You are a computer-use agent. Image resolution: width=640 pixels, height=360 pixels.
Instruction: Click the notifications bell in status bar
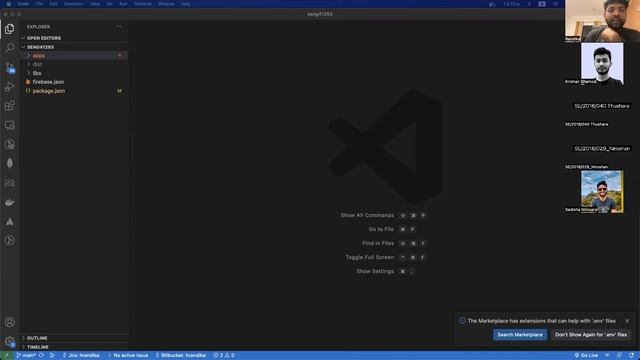(631, 356)
